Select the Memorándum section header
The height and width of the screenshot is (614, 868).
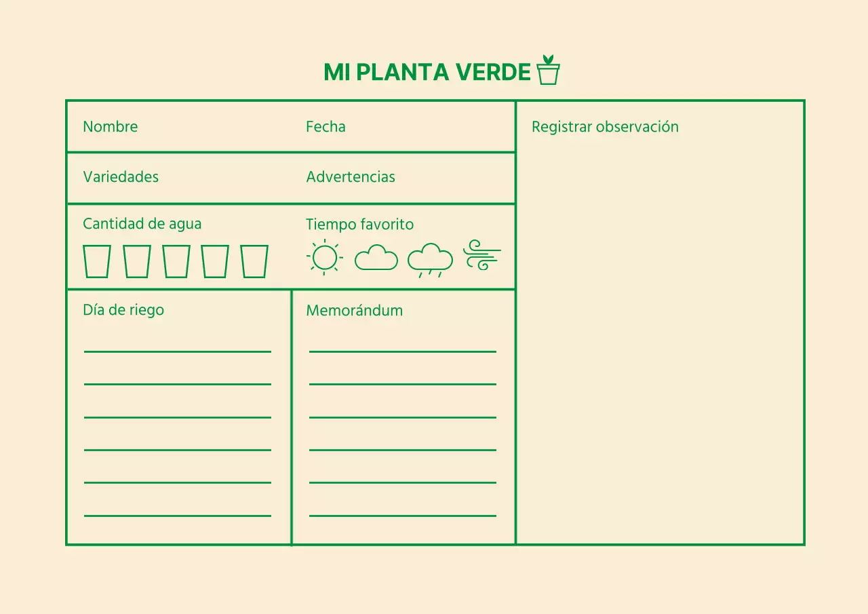pyautogui.click(x=355, y=310)
